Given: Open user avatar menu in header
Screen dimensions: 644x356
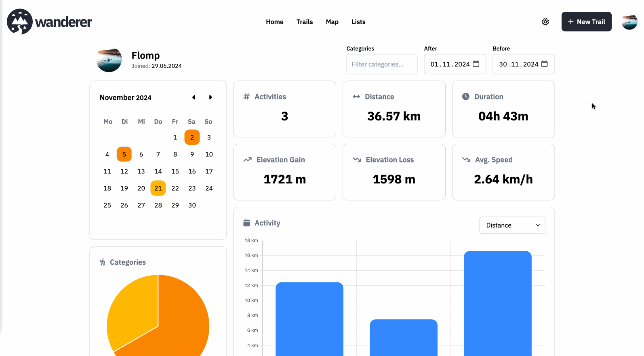Looking at the screenshot, I should [x=629, y=22].
